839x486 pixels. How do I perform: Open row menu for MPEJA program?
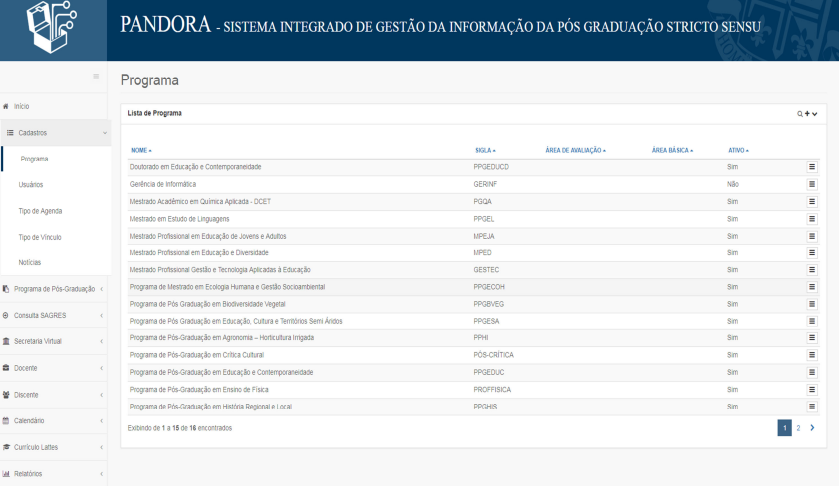[812, 236]
